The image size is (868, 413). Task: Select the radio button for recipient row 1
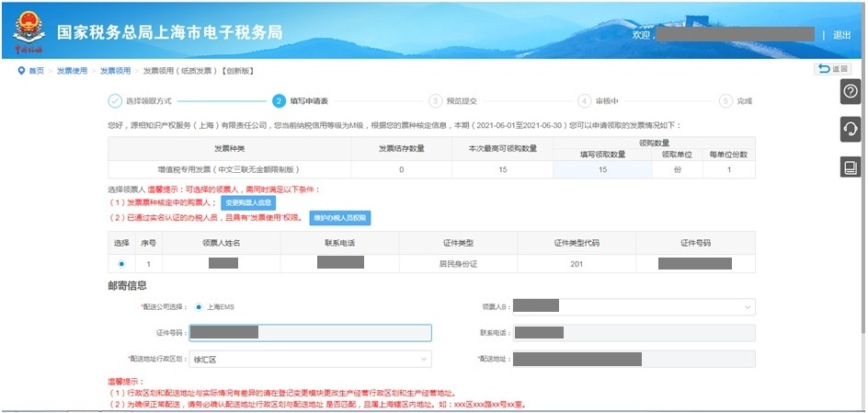tap(121, 264)
